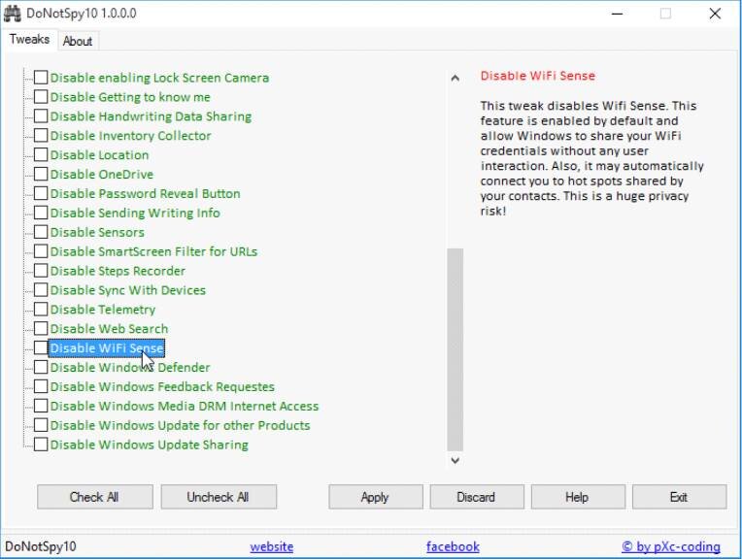Select the Disable Web Search label
The image size is (742, 560).
pos(109,329)
